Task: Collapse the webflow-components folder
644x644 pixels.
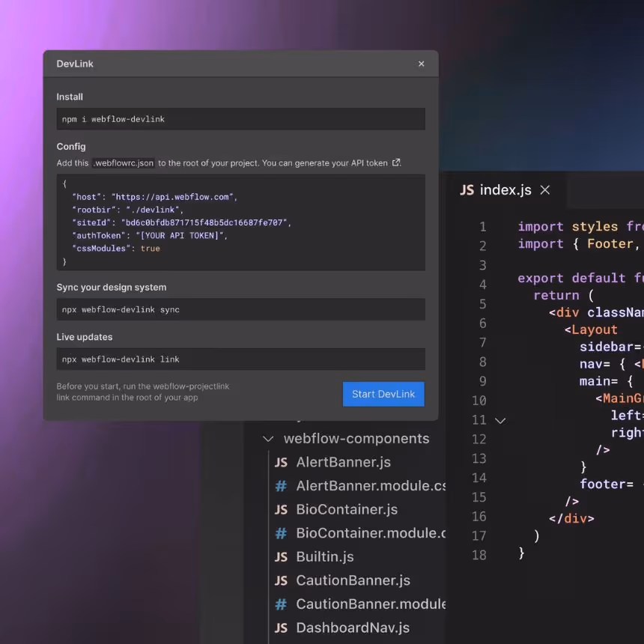Action: click(x=268, y=439)
